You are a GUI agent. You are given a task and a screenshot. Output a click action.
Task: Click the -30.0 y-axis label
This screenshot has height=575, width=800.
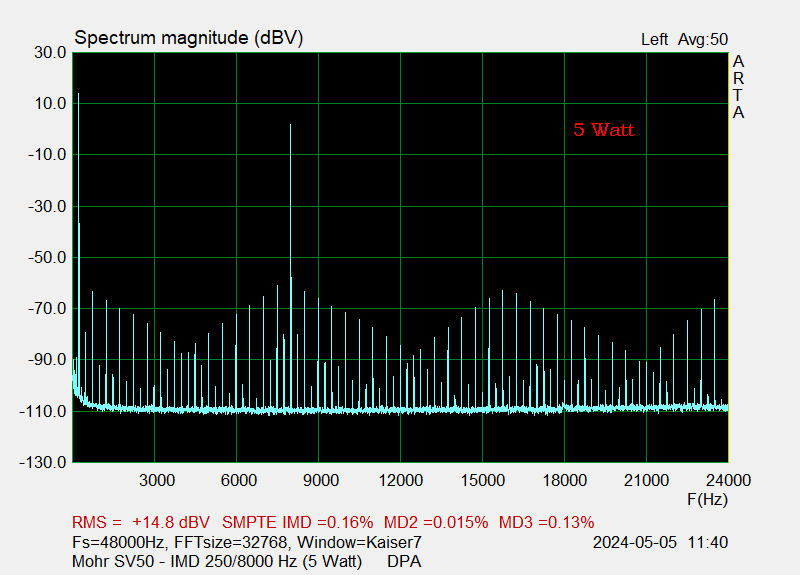[47, 207]
